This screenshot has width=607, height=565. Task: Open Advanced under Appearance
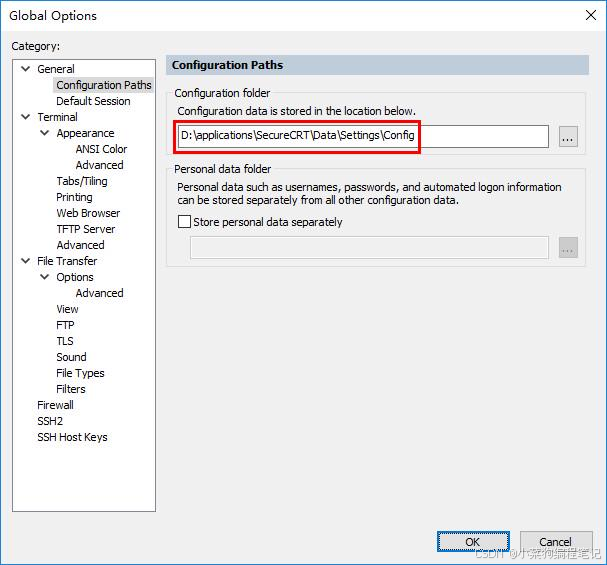tap(99, 165)
